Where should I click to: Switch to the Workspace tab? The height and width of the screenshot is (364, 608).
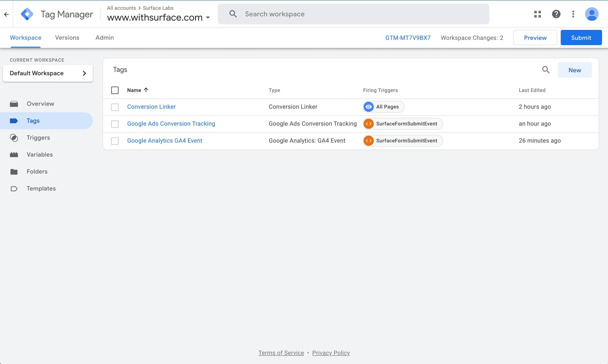(x=25, y=38)
